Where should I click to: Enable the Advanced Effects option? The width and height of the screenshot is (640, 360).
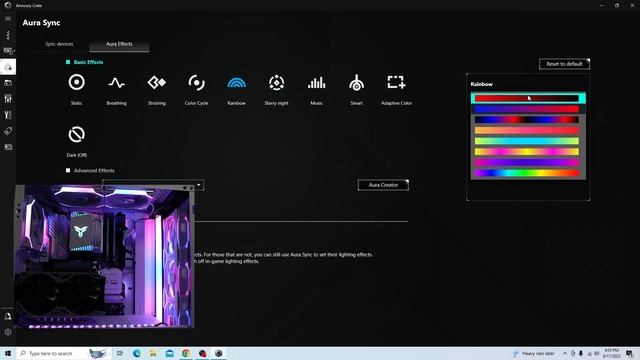point(68,171)
